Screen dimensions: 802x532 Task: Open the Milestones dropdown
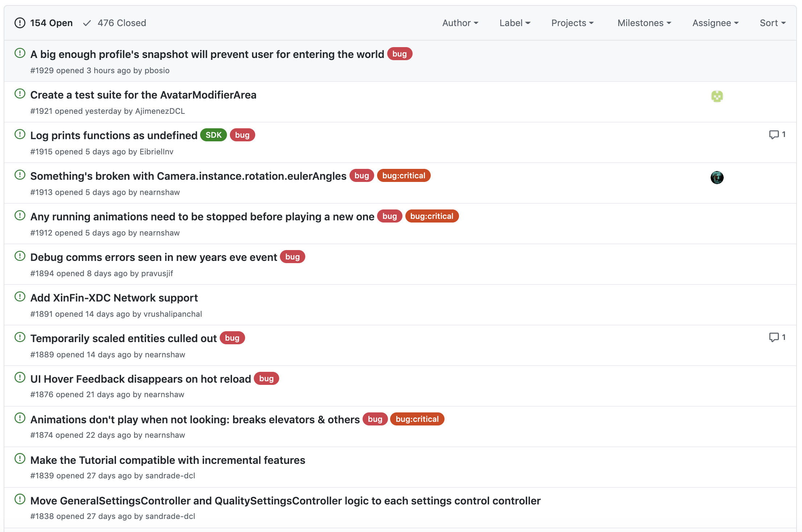coord(644,23)
